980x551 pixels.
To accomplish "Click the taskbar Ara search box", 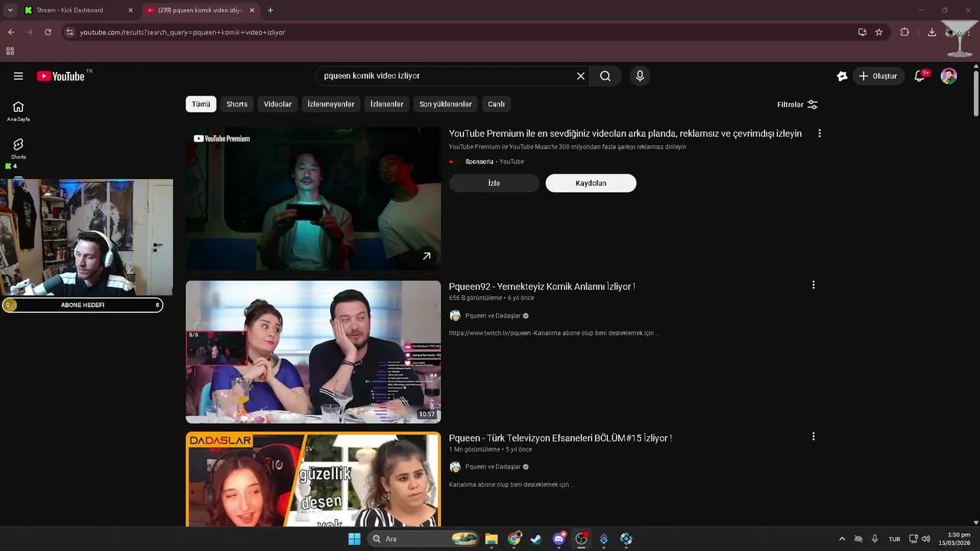I will (x=423, y=539).
